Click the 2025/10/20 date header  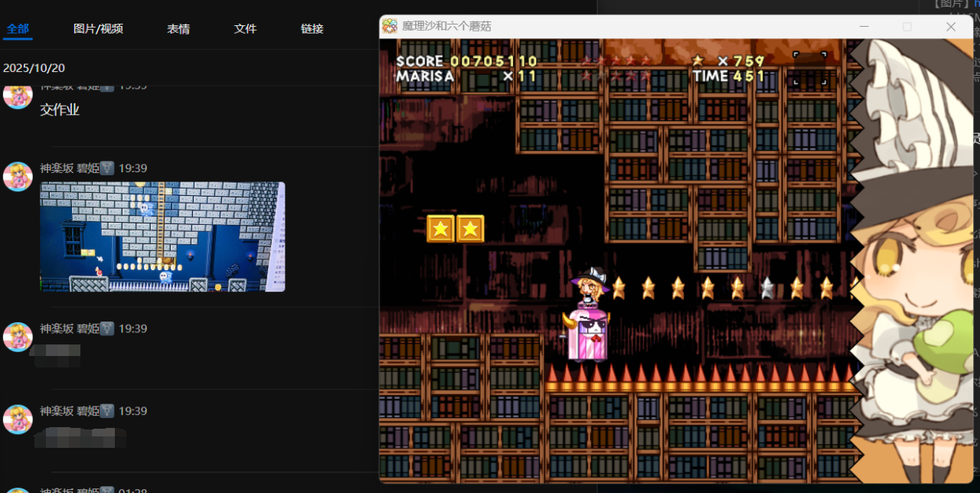coord(34,68)
